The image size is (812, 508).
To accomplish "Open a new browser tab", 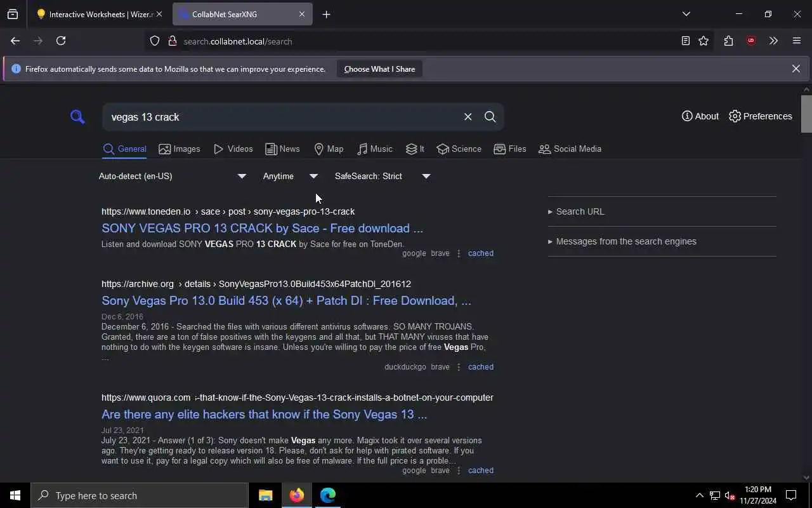I will 326,14.
